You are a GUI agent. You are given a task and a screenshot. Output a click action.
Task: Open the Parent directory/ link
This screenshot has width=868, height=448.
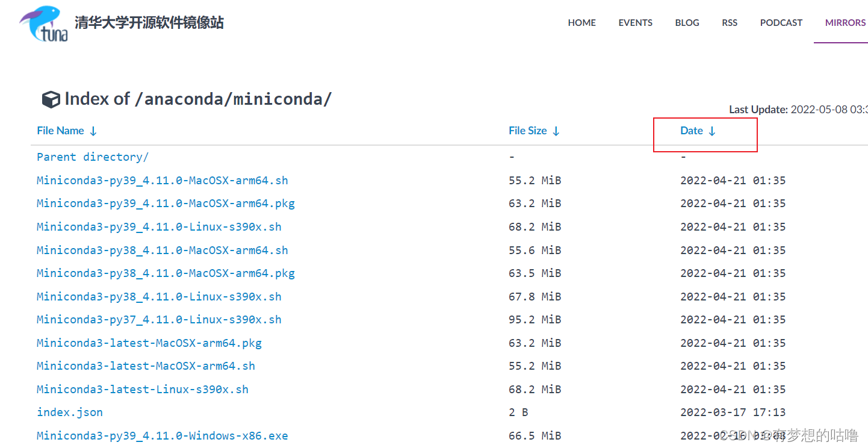coord(93,157)
